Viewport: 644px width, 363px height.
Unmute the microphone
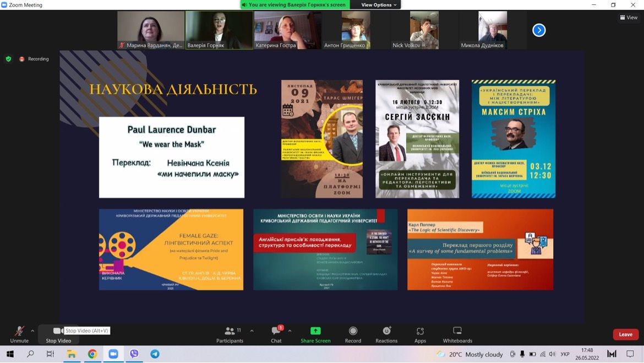pyautogui.click(x=19, y=334)
